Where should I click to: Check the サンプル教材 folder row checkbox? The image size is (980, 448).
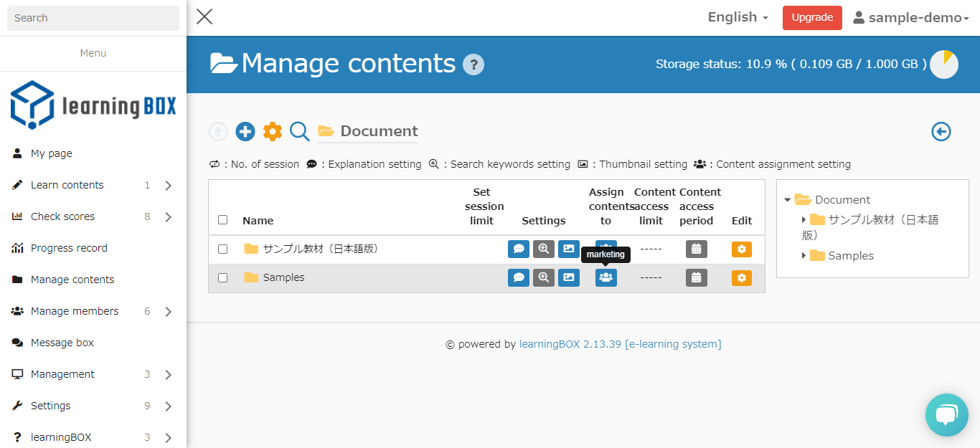(222, 249)
